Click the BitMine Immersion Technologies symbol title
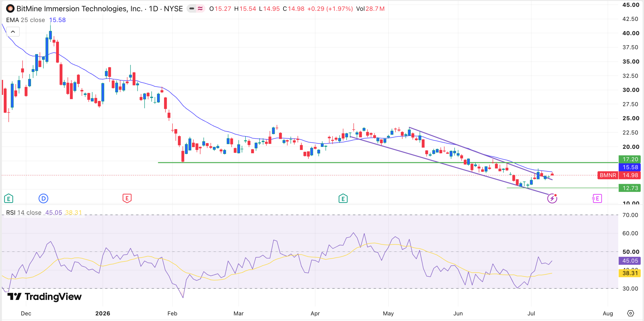The image size is (644, 321). click(x=79, y=9)
